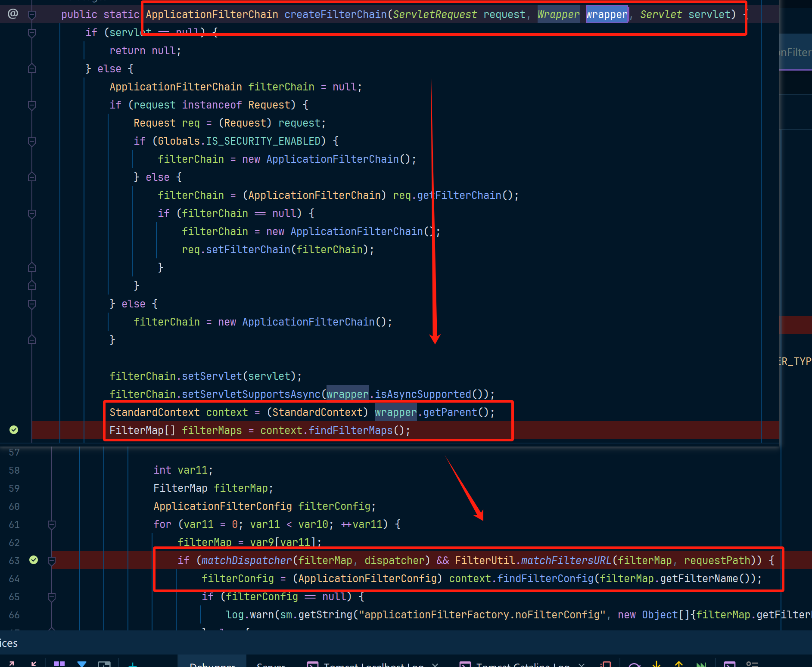Click line number 60 in gutter
Image resolution: width=812 pixels, height=667 pixels.
[14, 506]
